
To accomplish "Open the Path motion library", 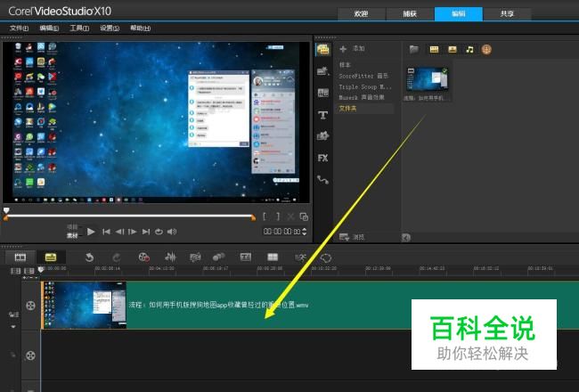I will 322,180.
